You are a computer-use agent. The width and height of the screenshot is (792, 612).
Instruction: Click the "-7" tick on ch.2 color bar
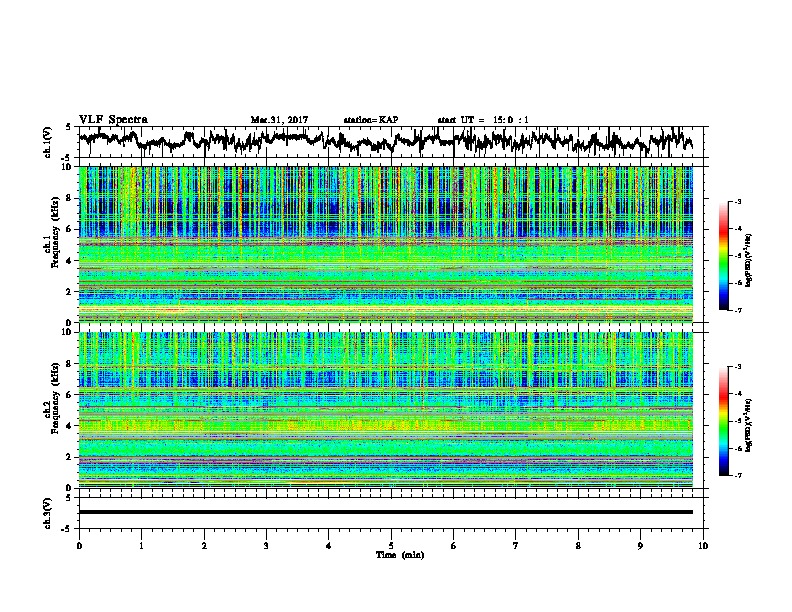[737, 475]
